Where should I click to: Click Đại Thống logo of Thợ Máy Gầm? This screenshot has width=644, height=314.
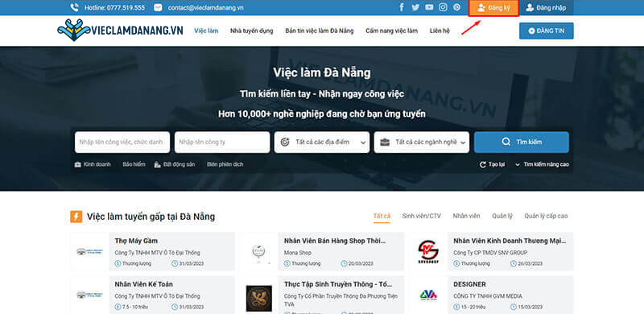coord(89,251)
